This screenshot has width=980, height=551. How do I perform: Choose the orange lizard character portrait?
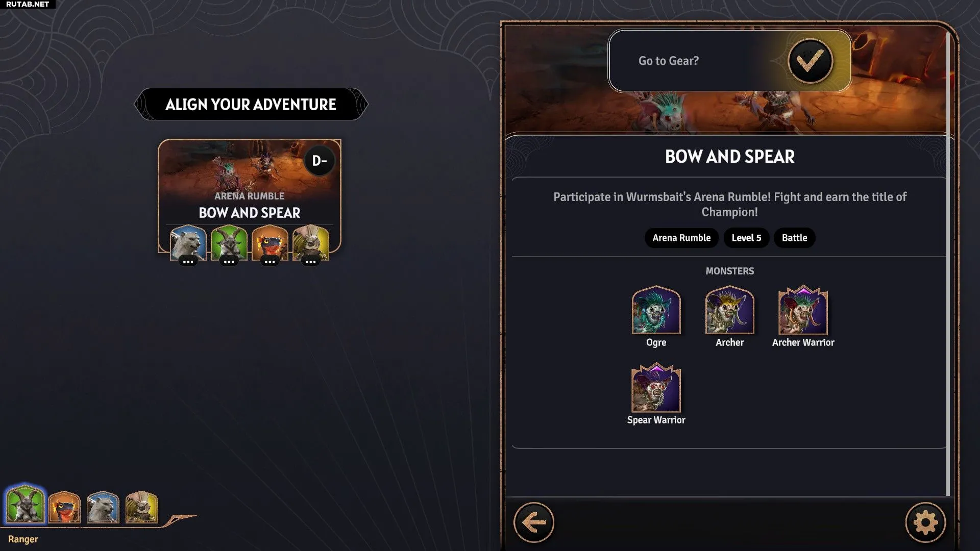tap(64, 507)
